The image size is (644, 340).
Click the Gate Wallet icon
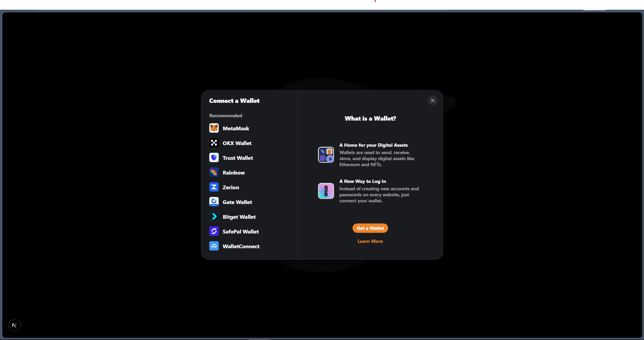(x=214, y=202)
